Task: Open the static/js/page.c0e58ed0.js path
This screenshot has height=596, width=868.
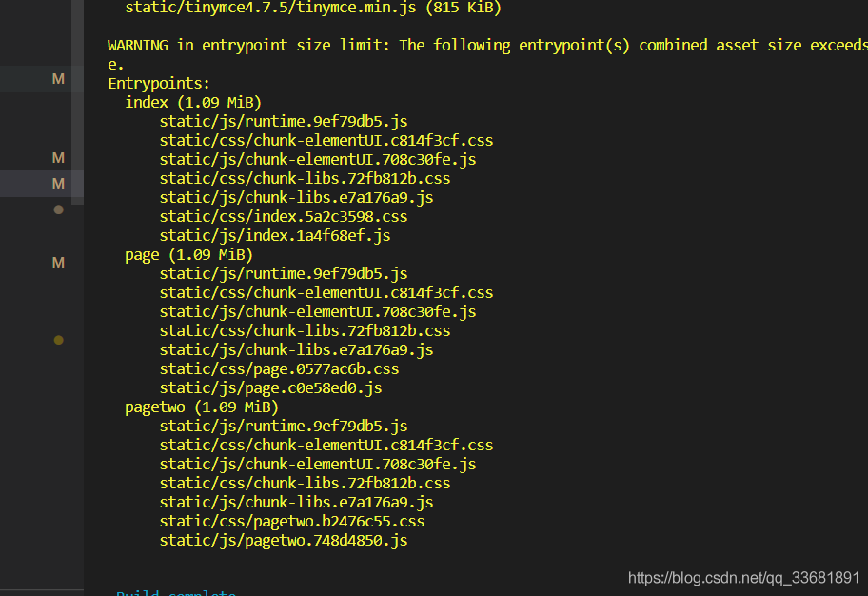Action: pyautogui.click(x=270, y=388)
